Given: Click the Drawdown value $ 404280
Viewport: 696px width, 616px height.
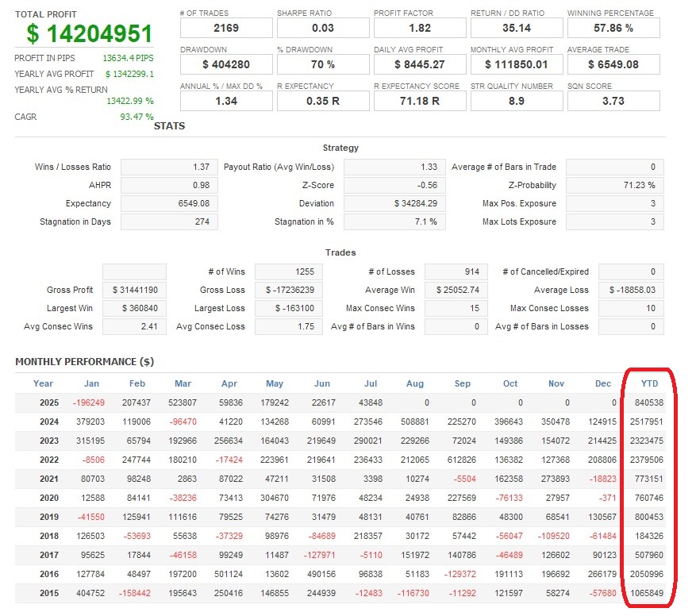Looking at the screenshot, I should [x=226, y=64].
